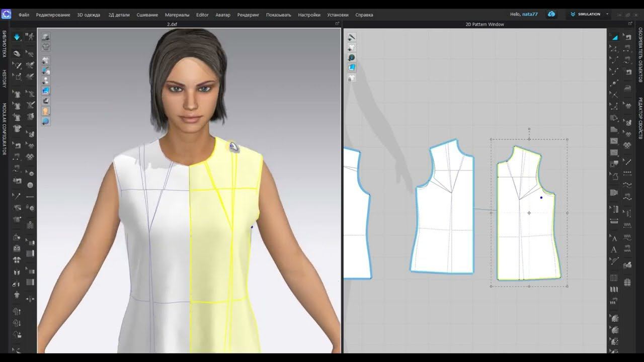Expand the БИБЛИОТЕКА side panel

coord(5,44)
